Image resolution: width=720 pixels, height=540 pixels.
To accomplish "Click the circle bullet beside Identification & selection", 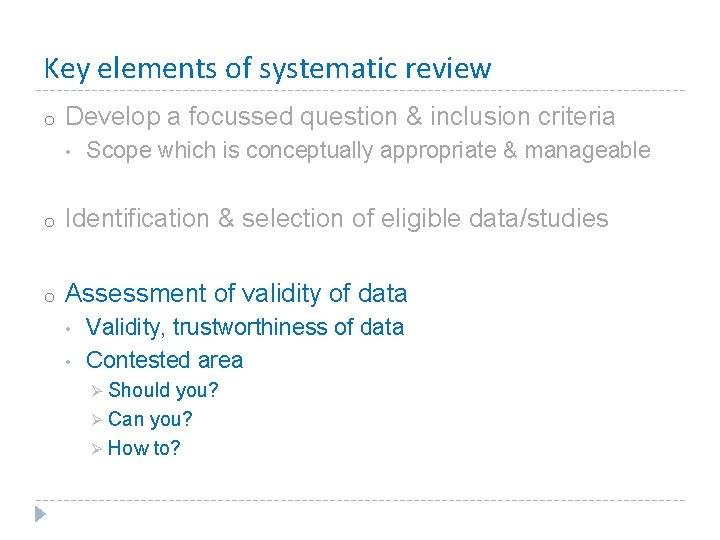I will pos(50,223).
